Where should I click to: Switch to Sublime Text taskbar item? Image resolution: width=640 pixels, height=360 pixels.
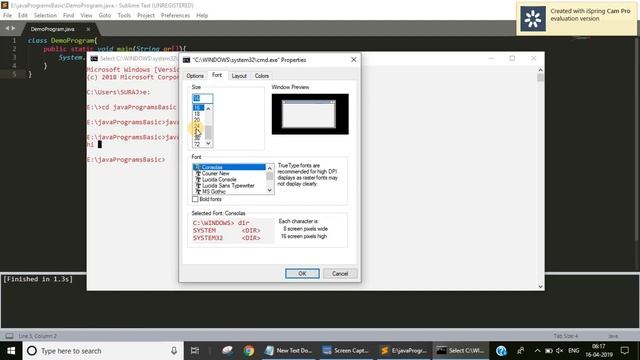click(x=403, y=351)
